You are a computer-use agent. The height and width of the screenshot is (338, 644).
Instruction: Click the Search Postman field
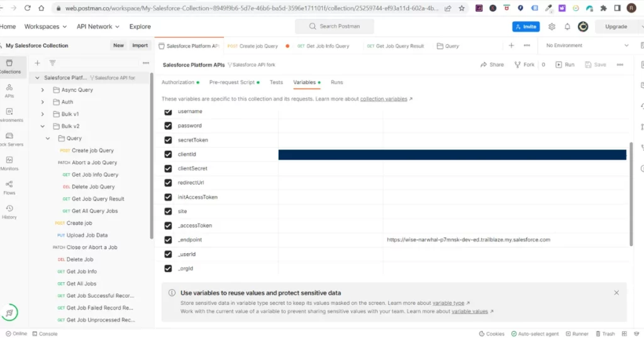point(335,26)
